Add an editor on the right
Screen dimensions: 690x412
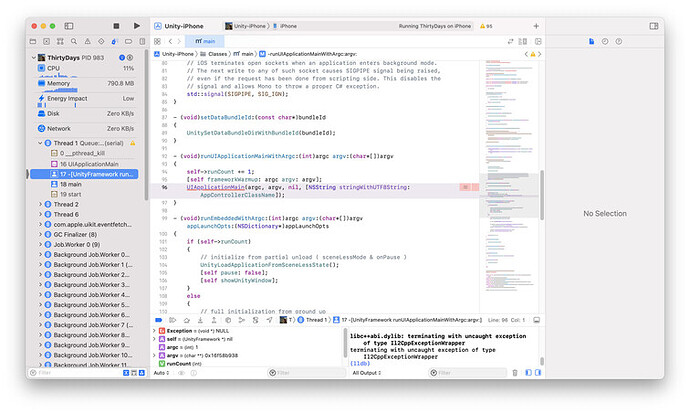point(538,41)
